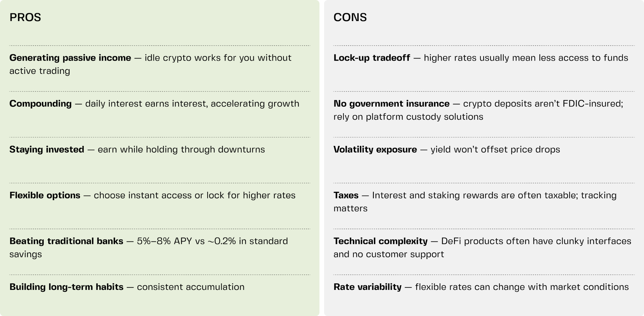Click the "5%–8% APY" text
This screenshot has width=644, height=316.
[162, 241]
